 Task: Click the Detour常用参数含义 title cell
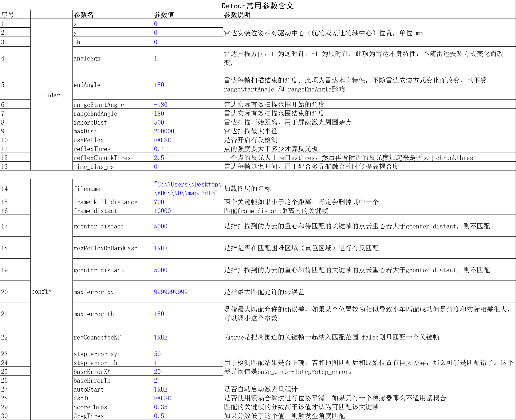(258, 5)
